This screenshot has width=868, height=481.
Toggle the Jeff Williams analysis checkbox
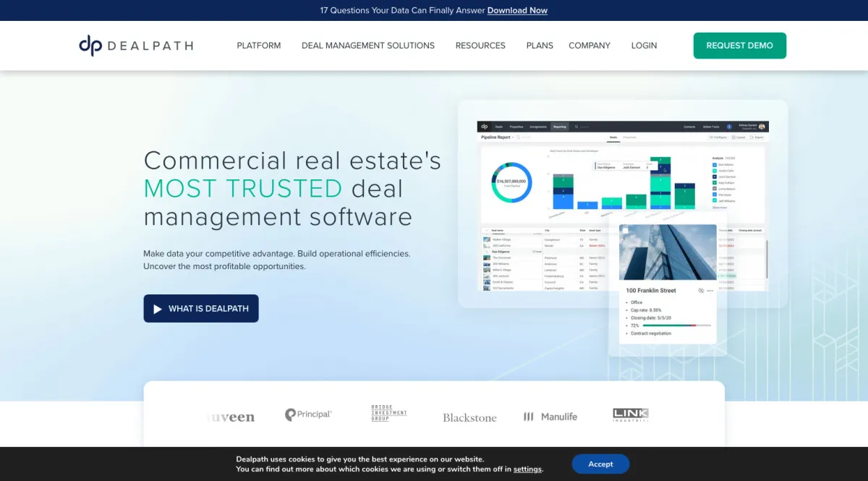pos(715,201)
